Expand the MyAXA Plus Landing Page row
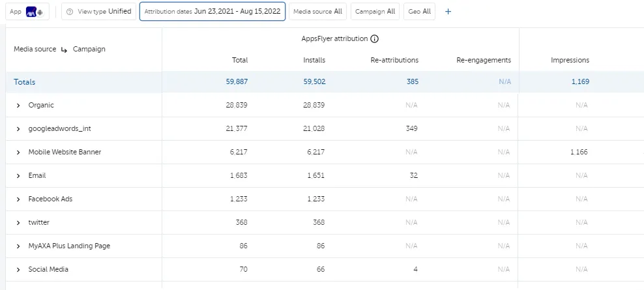This screenshot has width=644, height=290. point(18,246)
